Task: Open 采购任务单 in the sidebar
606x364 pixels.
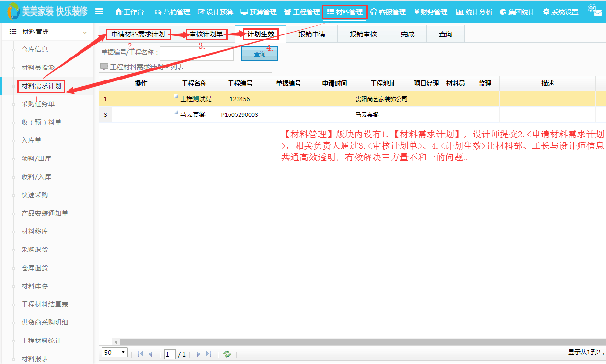Action: [38, 104]
